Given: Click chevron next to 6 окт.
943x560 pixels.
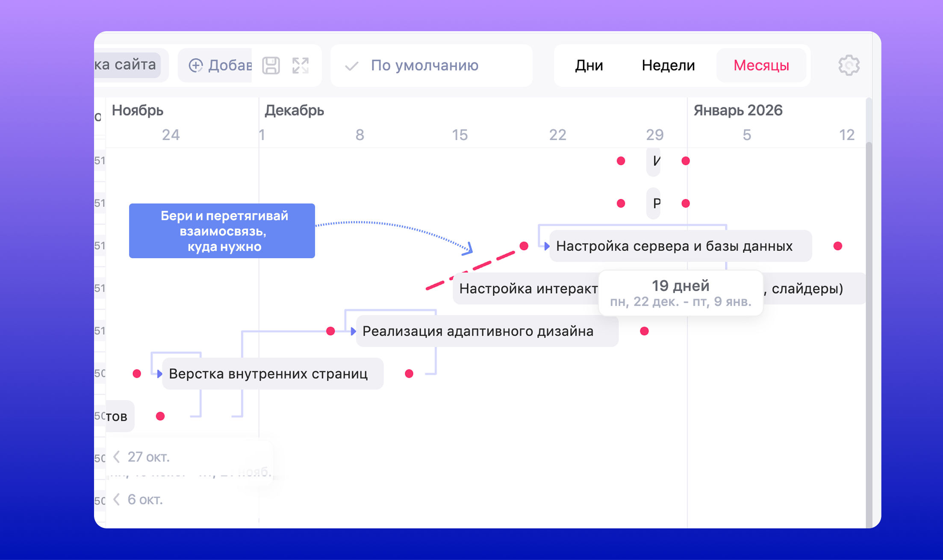Looking at the screenshot, I should (x=117, y=499).
